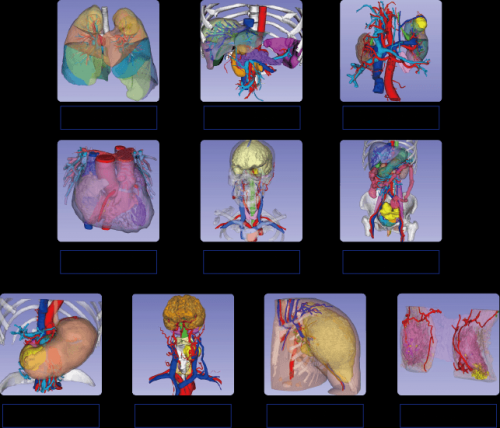Click the label box below yellow tumor model
Image resolution: width=500 pixels, height=428 pixels.
(315, 416)
